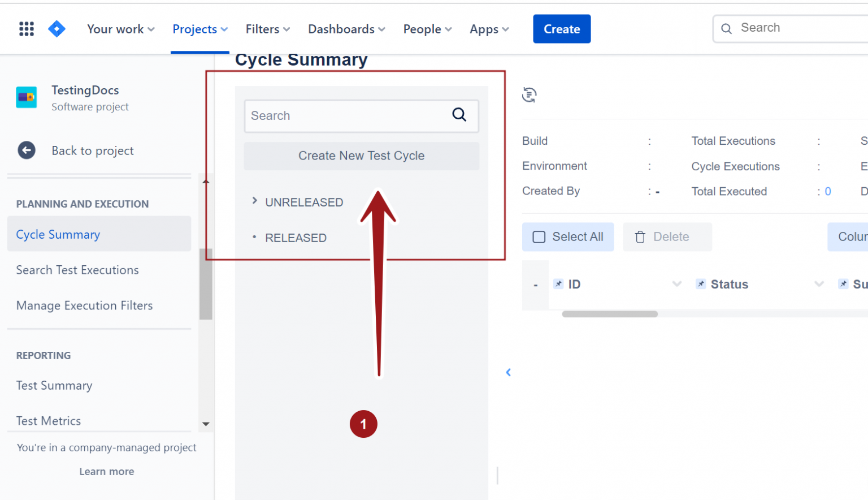The width and height of the screenshot is (868, 500).
Task: Click the Back to project arrow icon
Action: point(27,150)
